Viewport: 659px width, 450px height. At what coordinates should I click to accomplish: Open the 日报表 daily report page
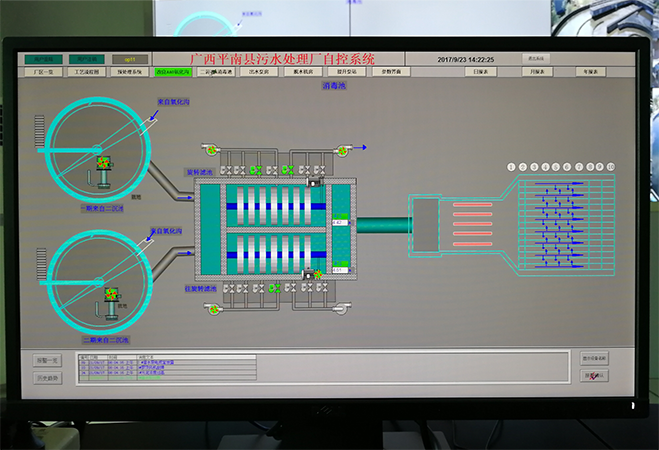pos(480,72)
